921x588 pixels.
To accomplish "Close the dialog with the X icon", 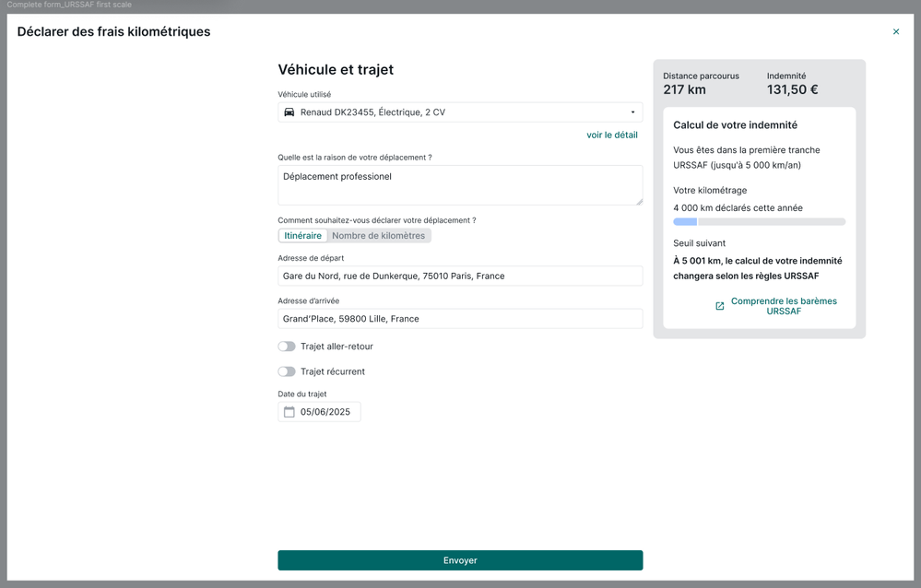I will click(895, 32).
